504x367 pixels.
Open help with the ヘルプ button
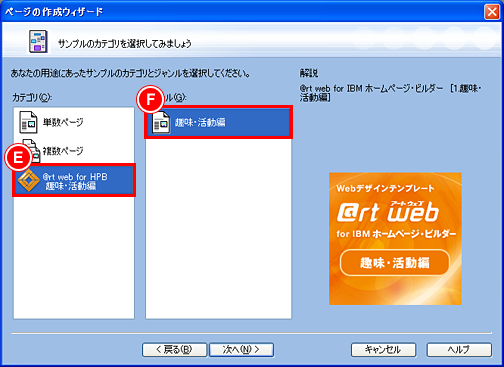pos(459,350)
